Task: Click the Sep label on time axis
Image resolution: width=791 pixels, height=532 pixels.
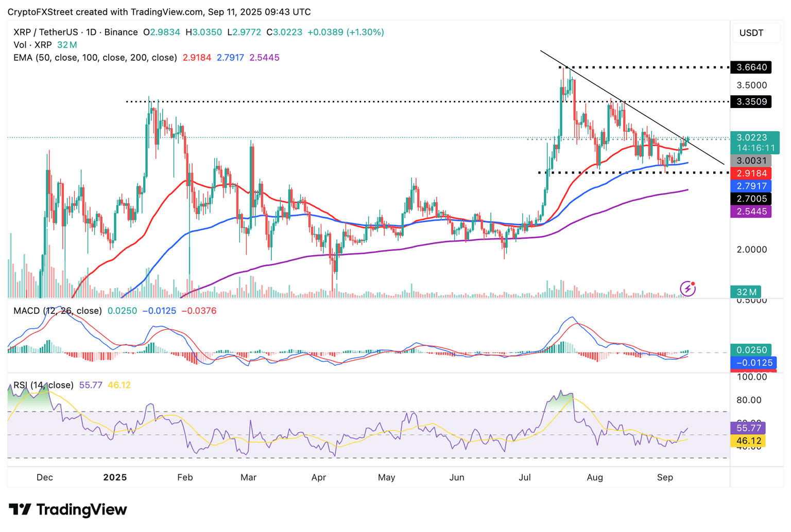Action: (665, 477)
